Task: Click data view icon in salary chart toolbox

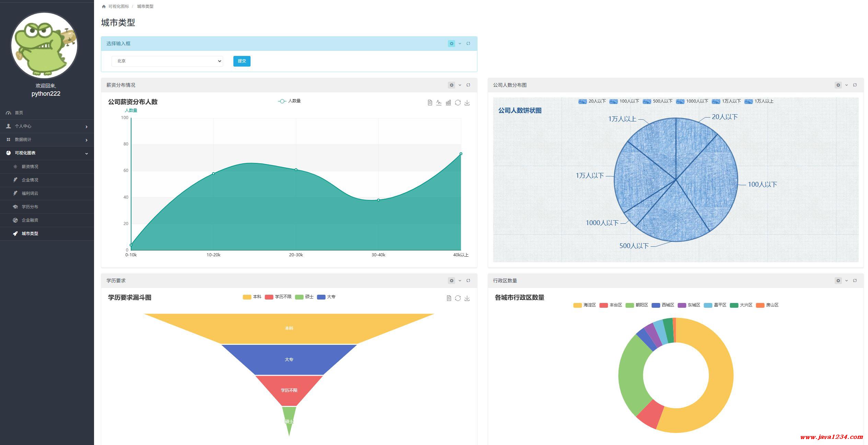Action: point(430,103)
